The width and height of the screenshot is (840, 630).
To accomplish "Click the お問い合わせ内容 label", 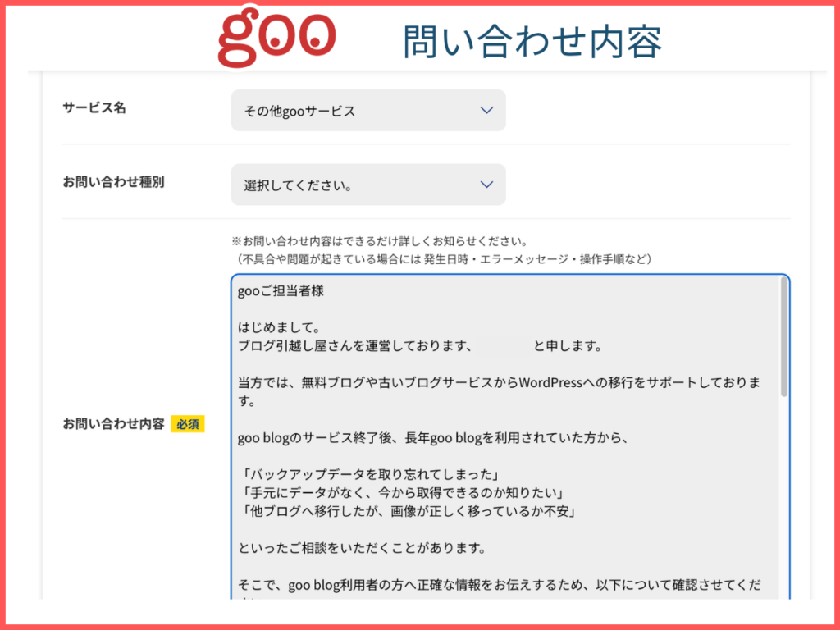I will tap(113, 424).
